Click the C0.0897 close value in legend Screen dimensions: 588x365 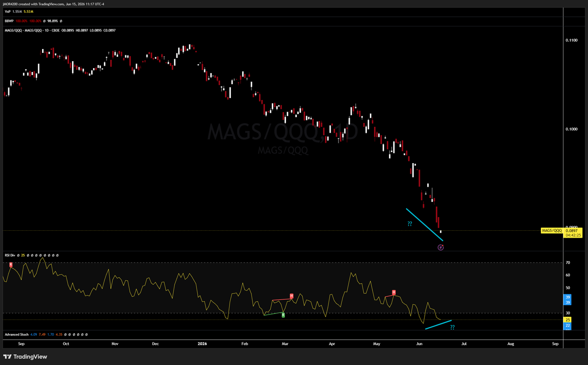109,30
